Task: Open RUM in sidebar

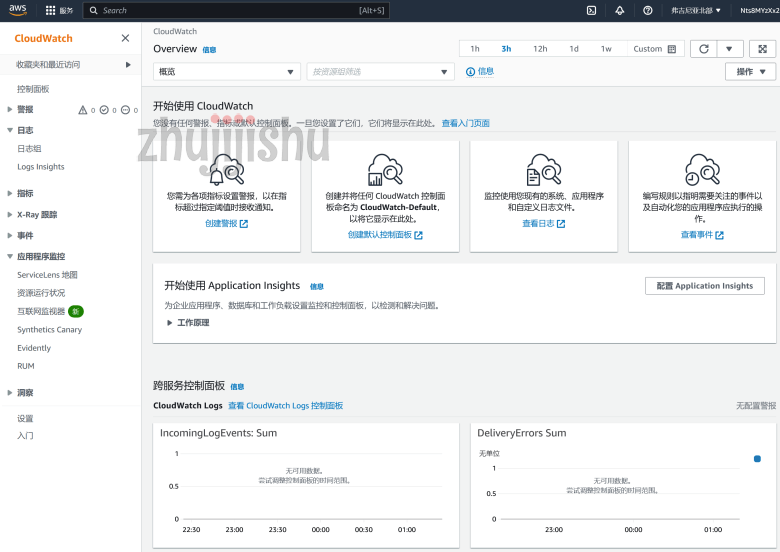Action: (x=26, y=366)
